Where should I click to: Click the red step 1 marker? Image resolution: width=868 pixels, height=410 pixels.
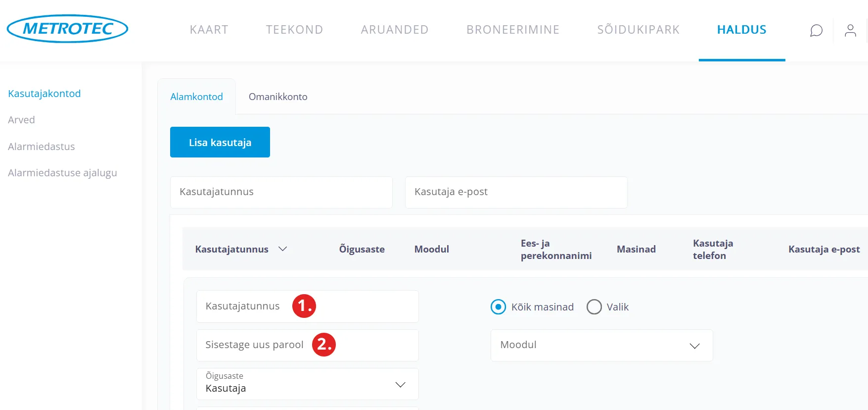click(304, 306)
